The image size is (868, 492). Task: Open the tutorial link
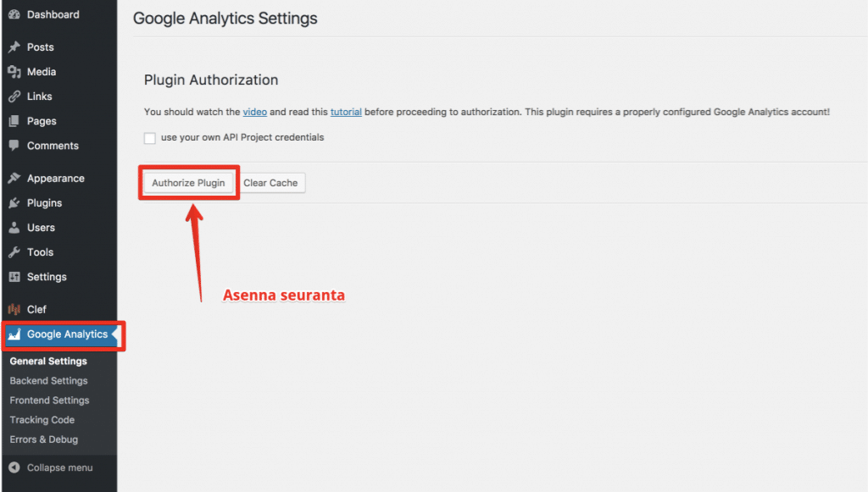pos(346,112)
